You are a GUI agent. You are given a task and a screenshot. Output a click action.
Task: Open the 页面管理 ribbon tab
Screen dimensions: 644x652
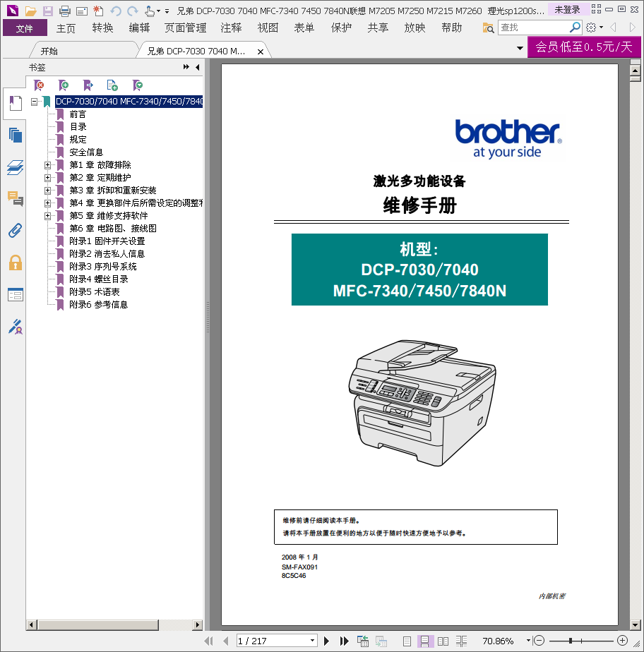[x=185, y=28]
